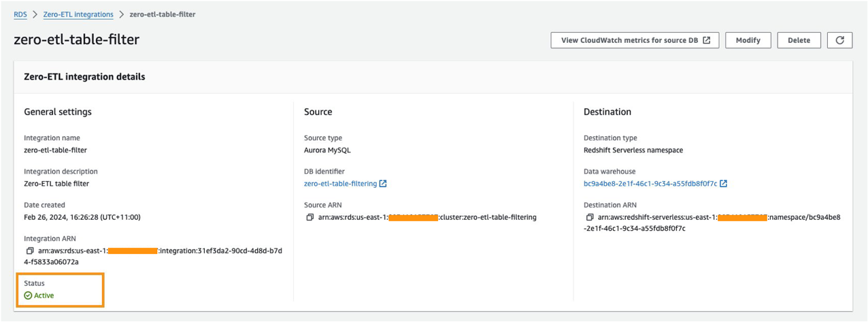Click the description text Zero-ETL table filter
868x324 pixels.
tap(56, 184)
